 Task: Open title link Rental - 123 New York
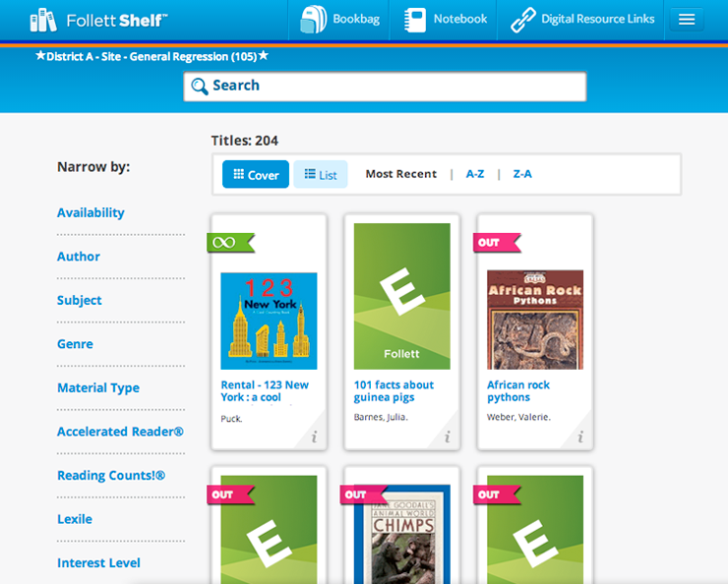[x=265, y=391]
